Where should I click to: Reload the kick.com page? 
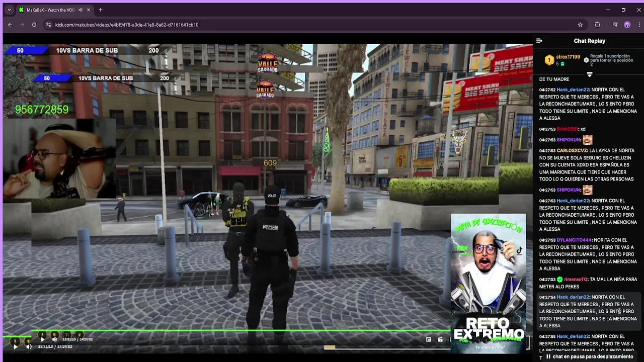coord(34,25)
